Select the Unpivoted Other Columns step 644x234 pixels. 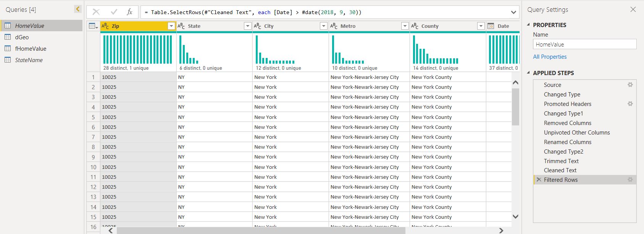(576, 132)
